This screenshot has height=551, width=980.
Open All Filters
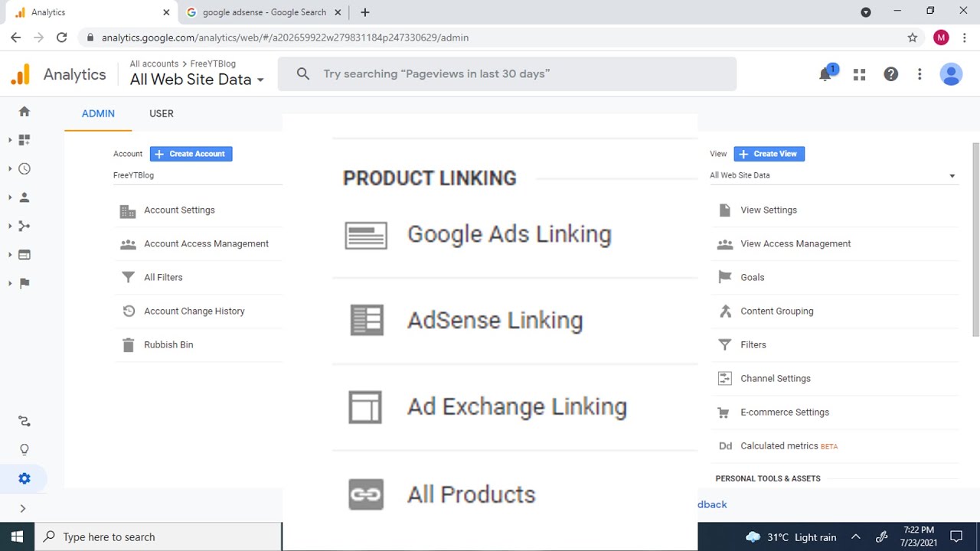point(163,278)
